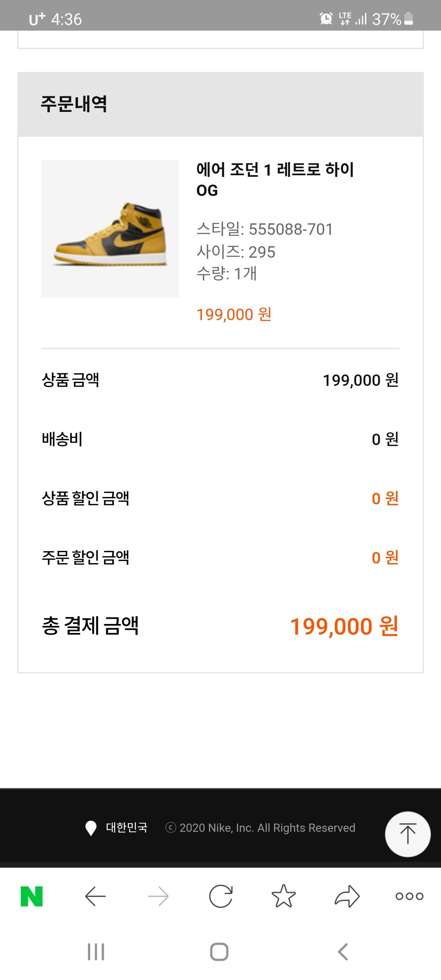Screen dimensions: 441x980
Task: Tap the battery indicator in status bar
Action: point(408,19)
